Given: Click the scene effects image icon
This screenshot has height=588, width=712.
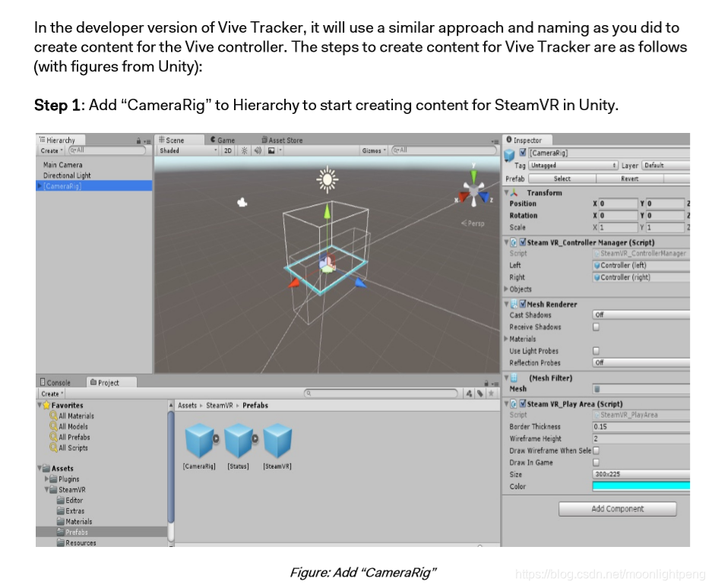Looking at the screenshot, I should point(271,150).
